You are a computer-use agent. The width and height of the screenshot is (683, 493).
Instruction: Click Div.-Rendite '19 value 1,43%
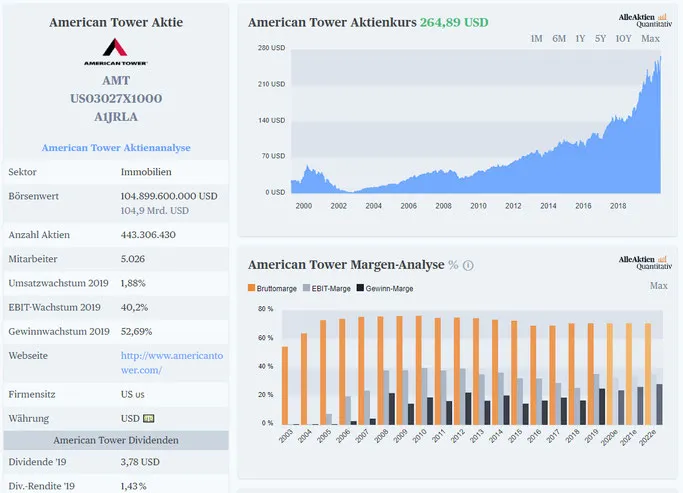click(133, 486)
